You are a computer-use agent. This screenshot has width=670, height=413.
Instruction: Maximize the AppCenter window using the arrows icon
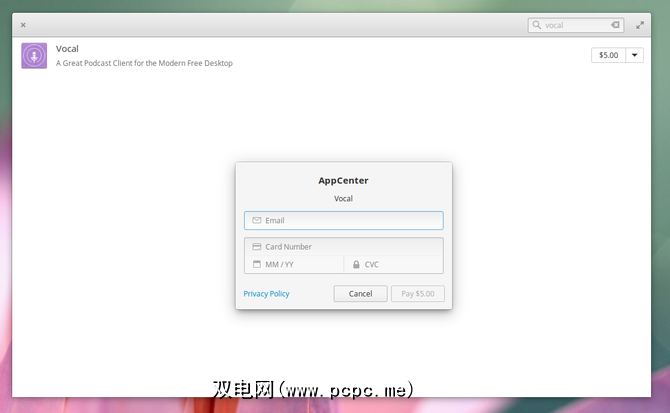point(640,25)
